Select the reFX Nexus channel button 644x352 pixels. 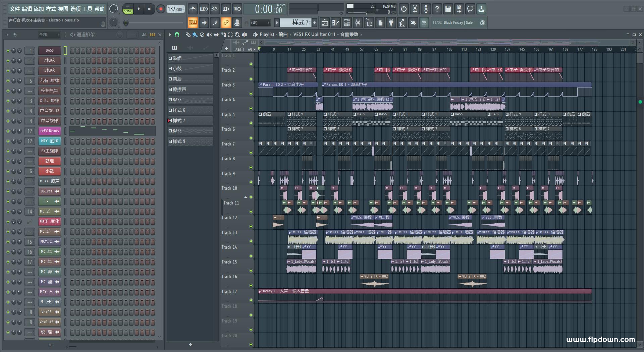[x=49, y=131]
